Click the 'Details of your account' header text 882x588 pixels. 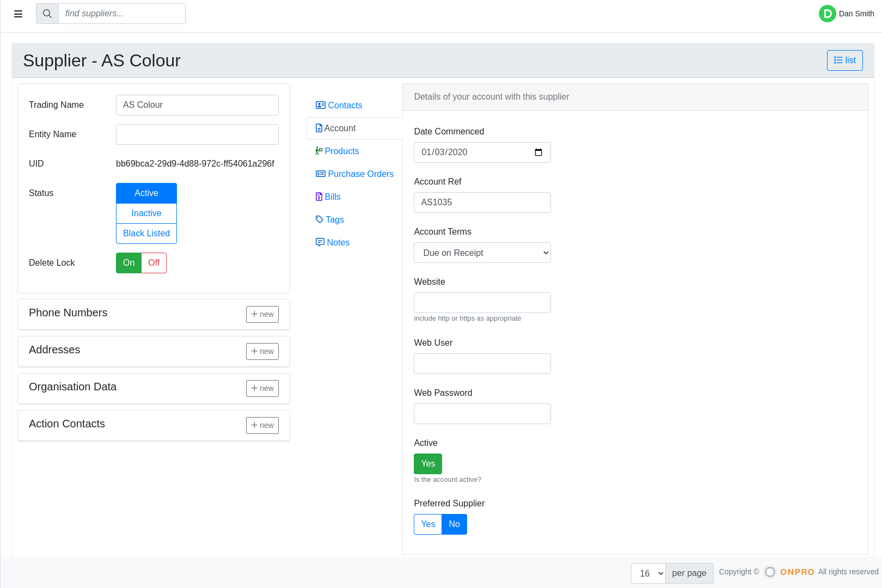click(x=492, y=97)
